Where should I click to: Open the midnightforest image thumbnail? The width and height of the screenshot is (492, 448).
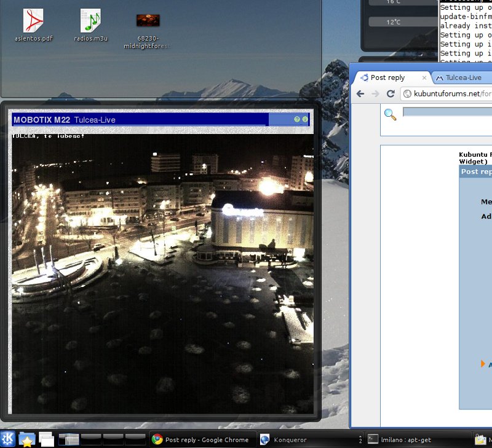point(148,20)
